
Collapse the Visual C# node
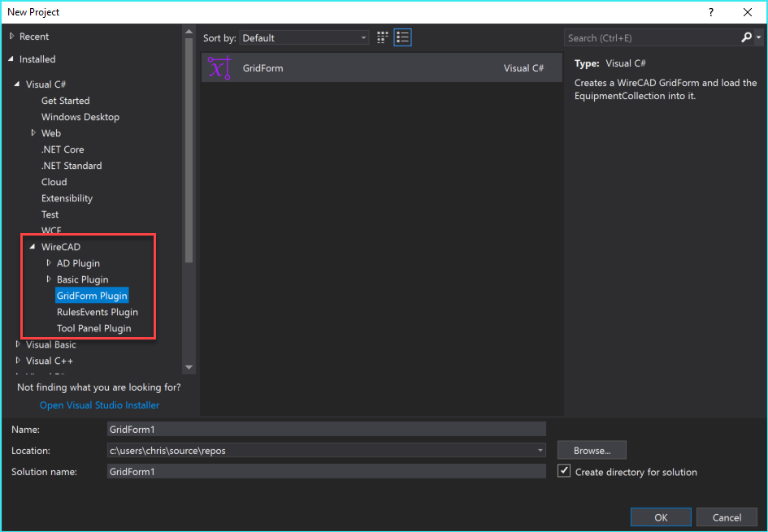pyautogui.click(x=17, y=84)
